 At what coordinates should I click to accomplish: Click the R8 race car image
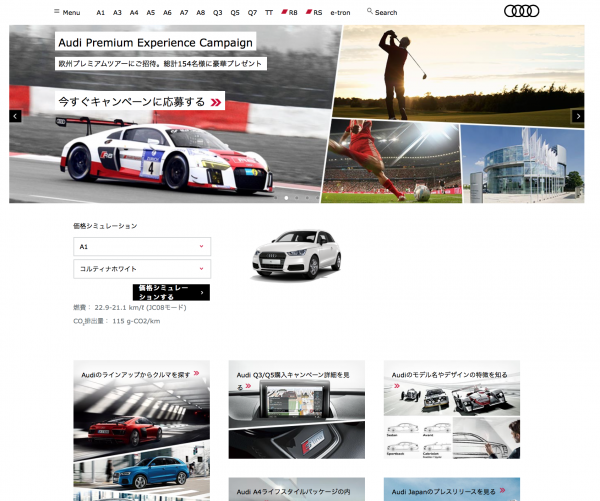click(x=166, y=157)
